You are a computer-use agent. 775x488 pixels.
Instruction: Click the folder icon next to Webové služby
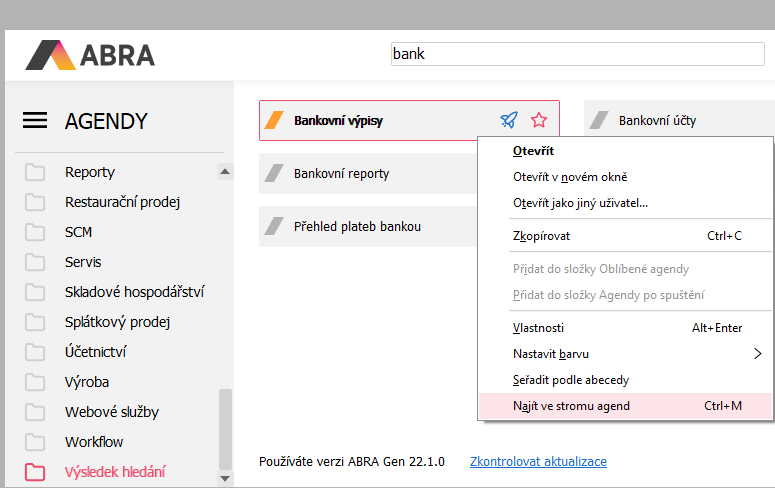[x=35, y=412]
